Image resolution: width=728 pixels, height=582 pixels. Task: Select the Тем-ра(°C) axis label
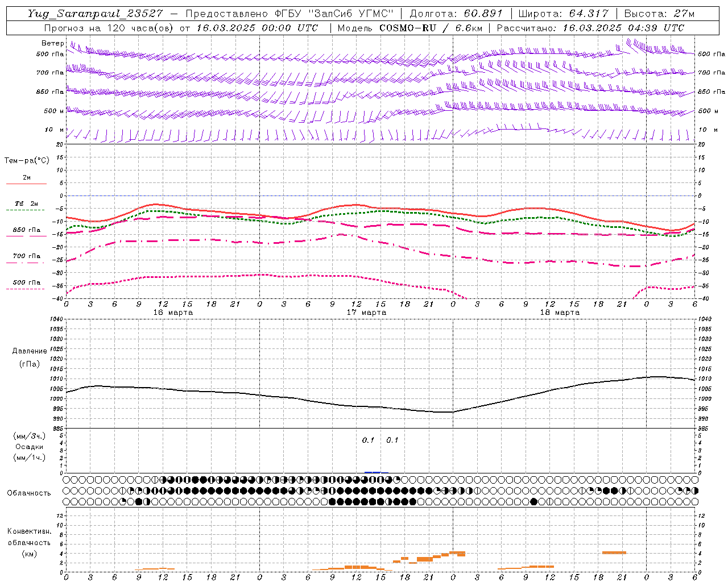click(x=27, y=161)
